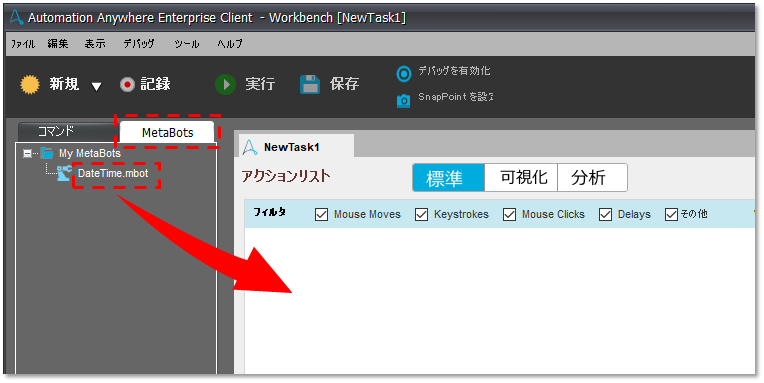Select the NewTask1 document tab
The width and height of the screenshot is (764, 383).
pyautogui.click(x=296, y=147)
